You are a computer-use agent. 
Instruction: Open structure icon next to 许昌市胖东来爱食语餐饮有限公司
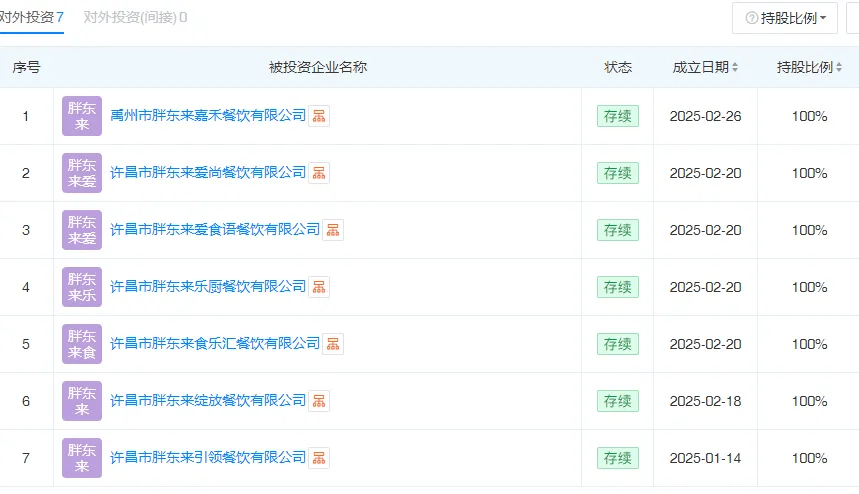point(333,230)
